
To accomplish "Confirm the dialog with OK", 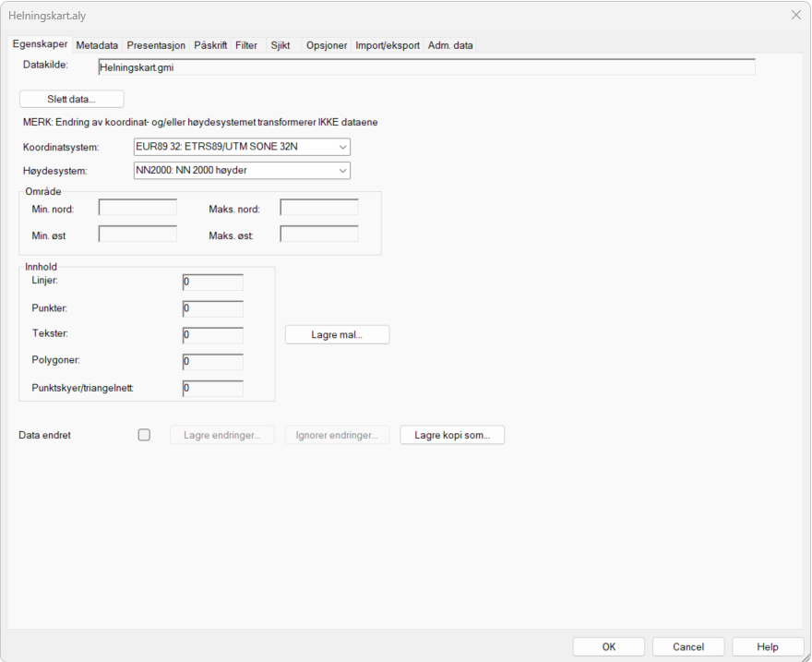I will (x=609, y=647).
